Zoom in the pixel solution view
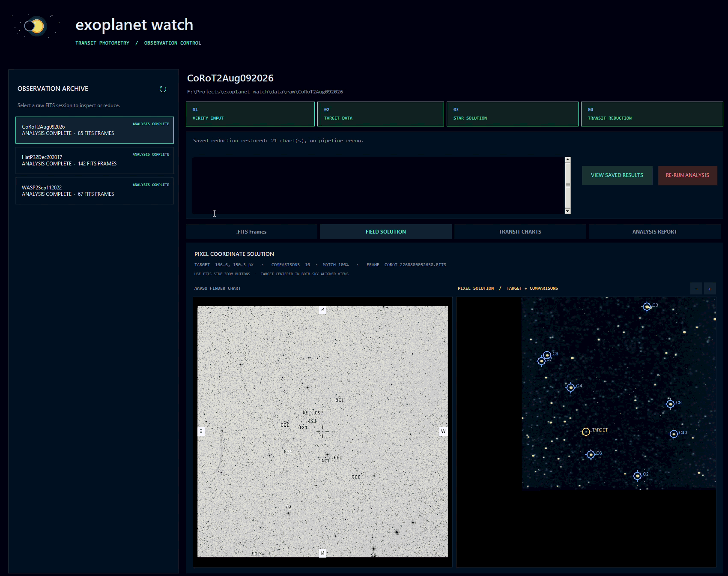This screenshot has width=728, height=576. pyautogui.click(x=710, y=288)
